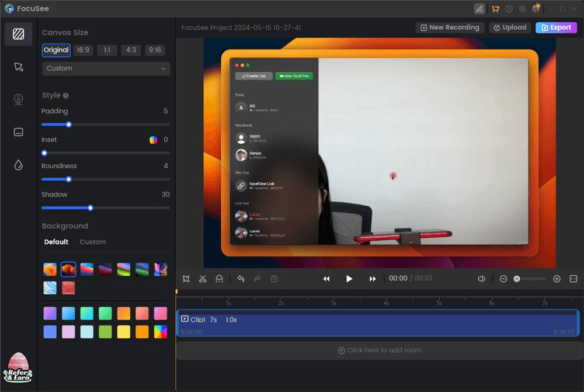Open the cursor settings sidebar panel
Screen dimensions: 584x392
point(18,67)
